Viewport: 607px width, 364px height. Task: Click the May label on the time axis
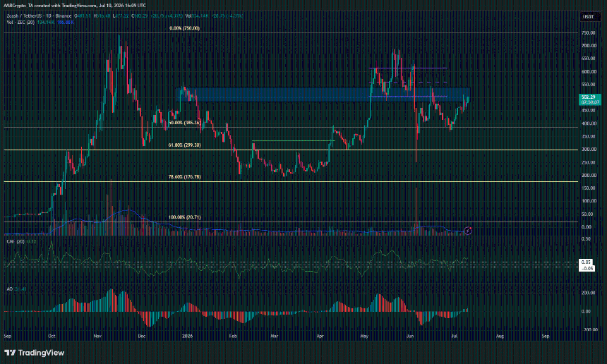364,336
